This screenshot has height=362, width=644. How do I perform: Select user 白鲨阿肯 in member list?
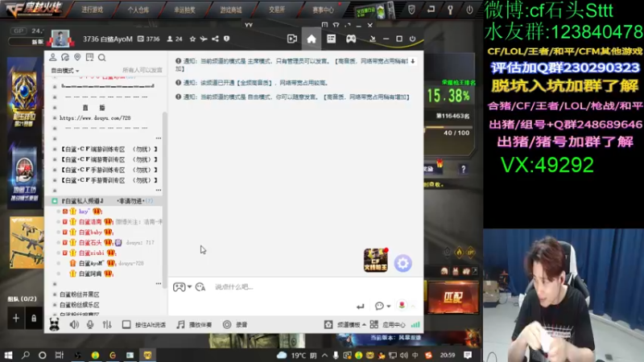tap(90, 274)
